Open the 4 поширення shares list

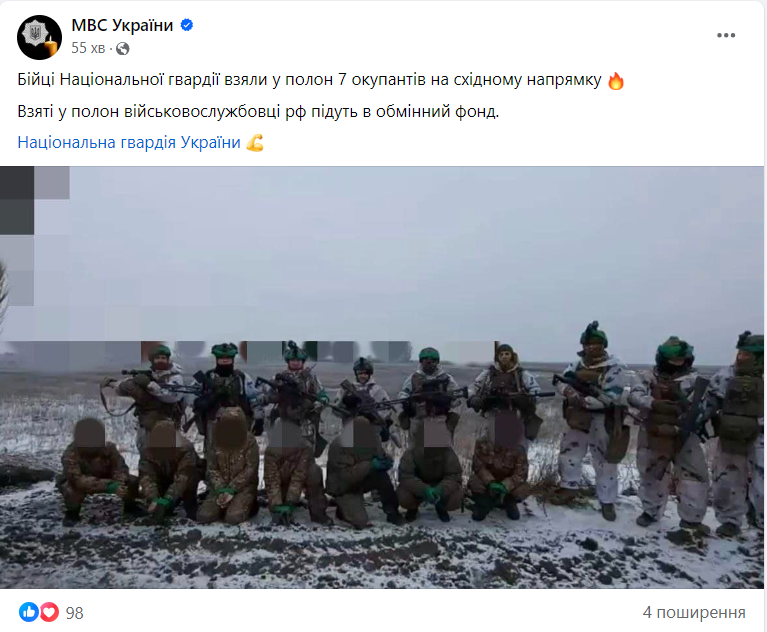point(694,612)
